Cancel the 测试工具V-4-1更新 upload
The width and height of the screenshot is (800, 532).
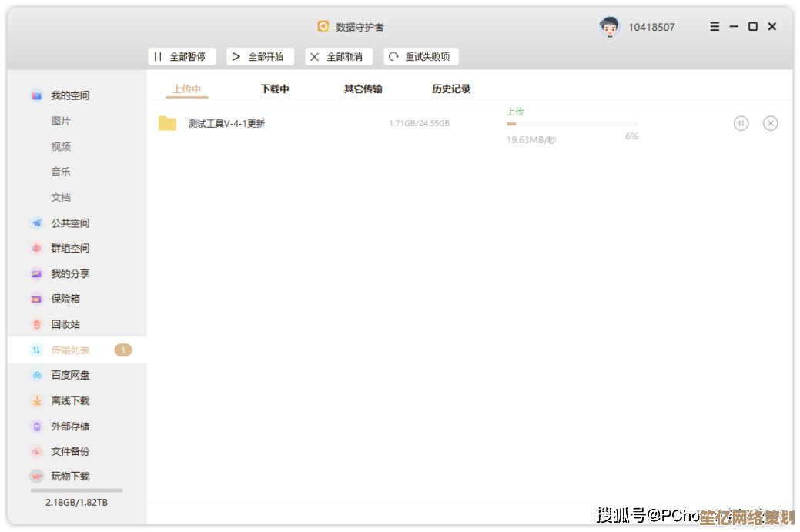pyautogui.click(x=770, y=123)
